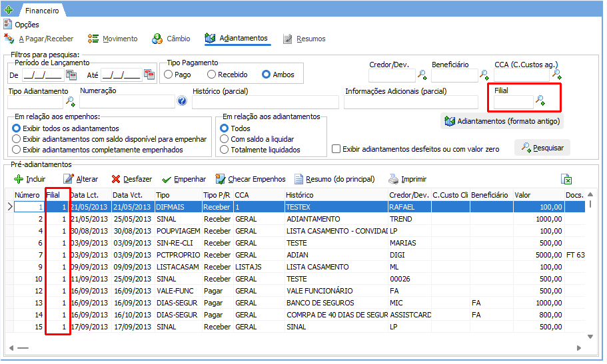
Task: Click Adiantamentos (formato antigo) button
Action: click(x=502, y=121)
